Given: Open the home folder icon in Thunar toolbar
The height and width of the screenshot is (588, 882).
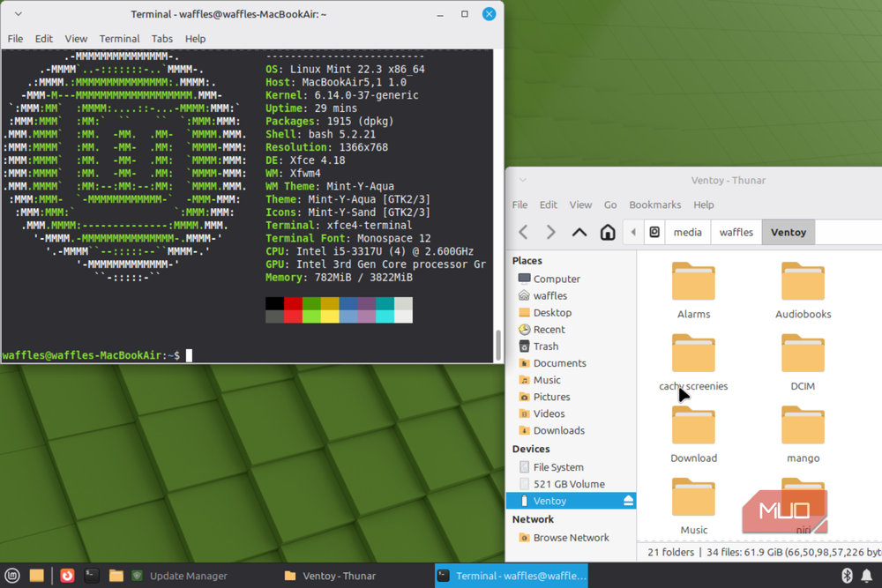Looking at the screenshot, I should point(608,232).
